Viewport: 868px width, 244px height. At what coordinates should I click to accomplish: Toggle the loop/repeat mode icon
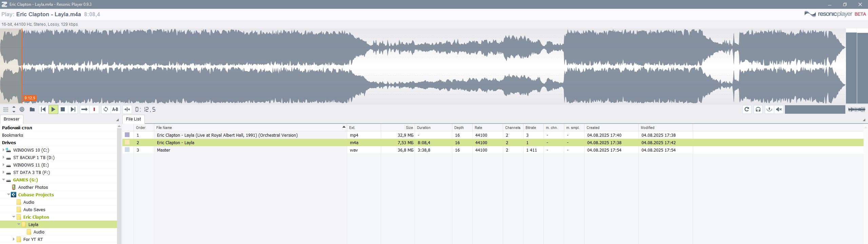(x=106, y=109)
